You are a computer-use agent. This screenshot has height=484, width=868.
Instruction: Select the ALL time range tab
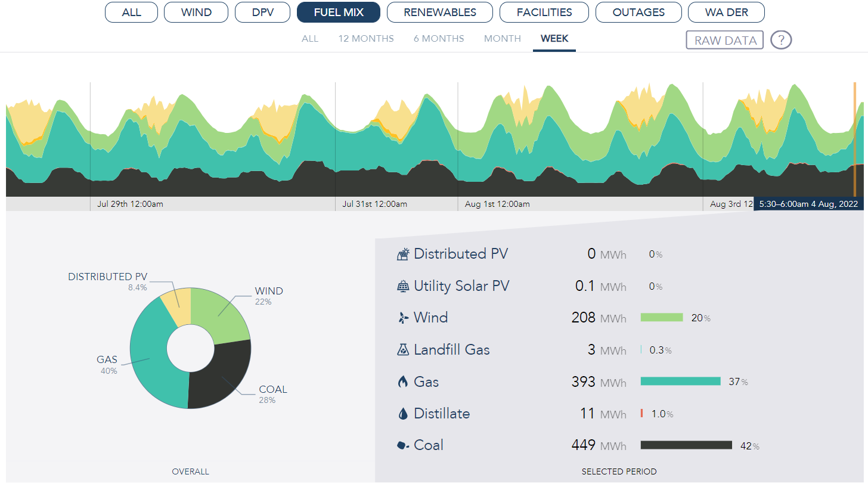click(x=310, y=38)
